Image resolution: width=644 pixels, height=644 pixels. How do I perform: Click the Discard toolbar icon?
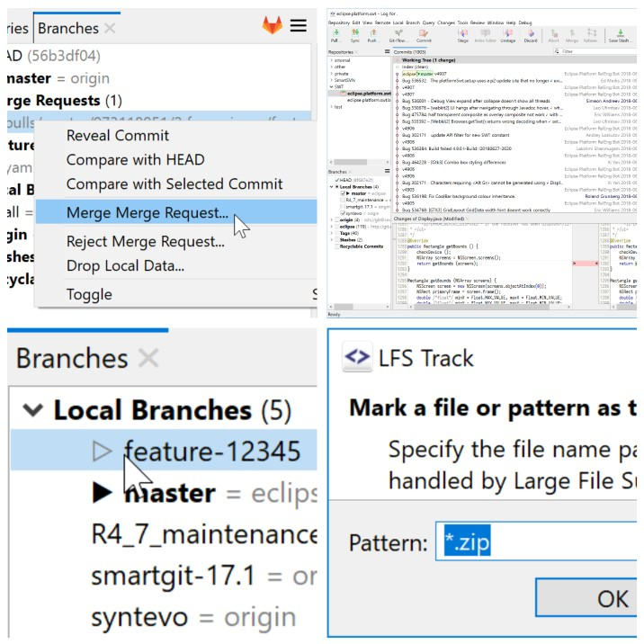pos(531,33)
